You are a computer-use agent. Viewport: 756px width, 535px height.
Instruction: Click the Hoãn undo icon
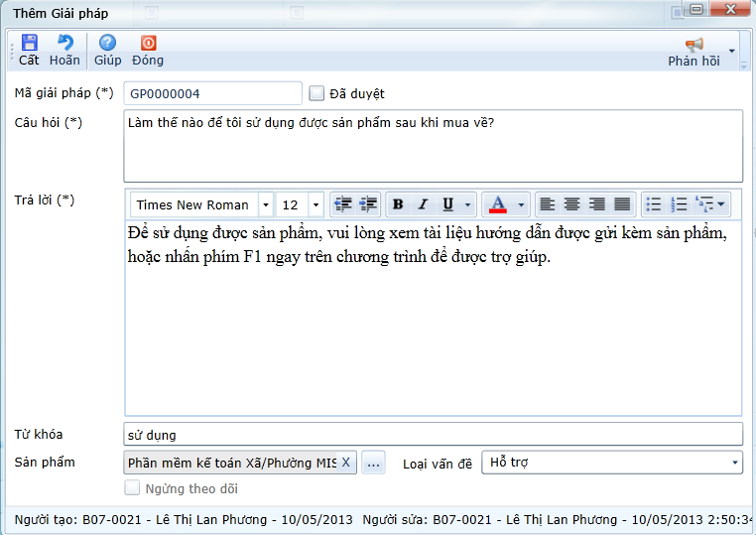[65, 44]
